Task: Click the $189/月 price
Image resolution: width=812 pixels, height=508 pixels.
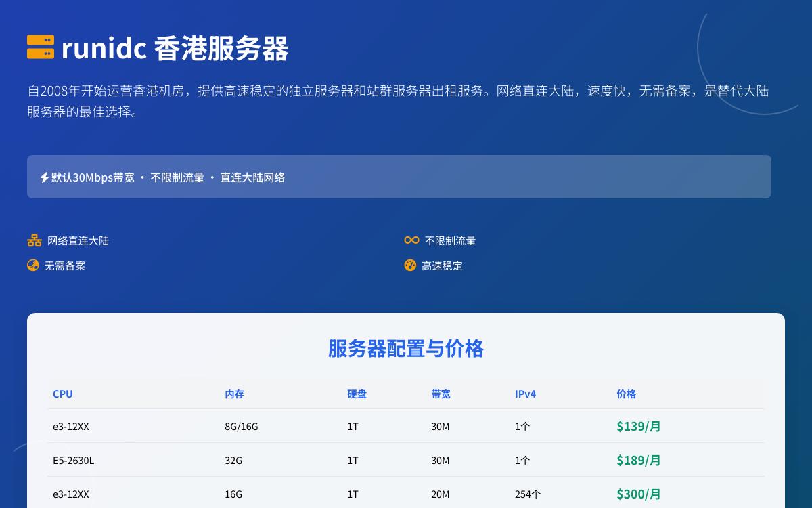Action: point(639,460)
